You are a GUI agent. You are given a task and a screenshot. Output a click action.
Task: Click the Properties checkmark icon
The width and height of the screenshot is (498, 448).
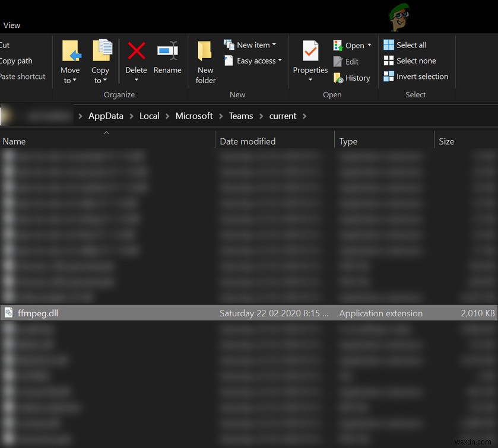pos(310,50)
